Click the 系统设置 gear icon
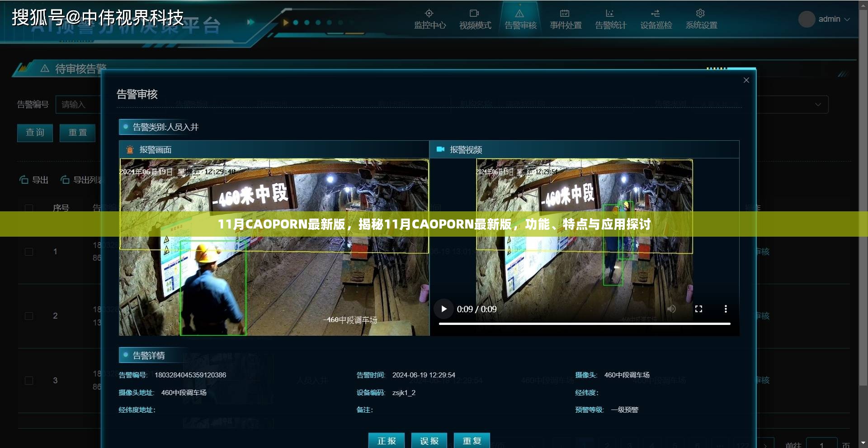This screenshot has width=868, height=448. coord(700,13)
